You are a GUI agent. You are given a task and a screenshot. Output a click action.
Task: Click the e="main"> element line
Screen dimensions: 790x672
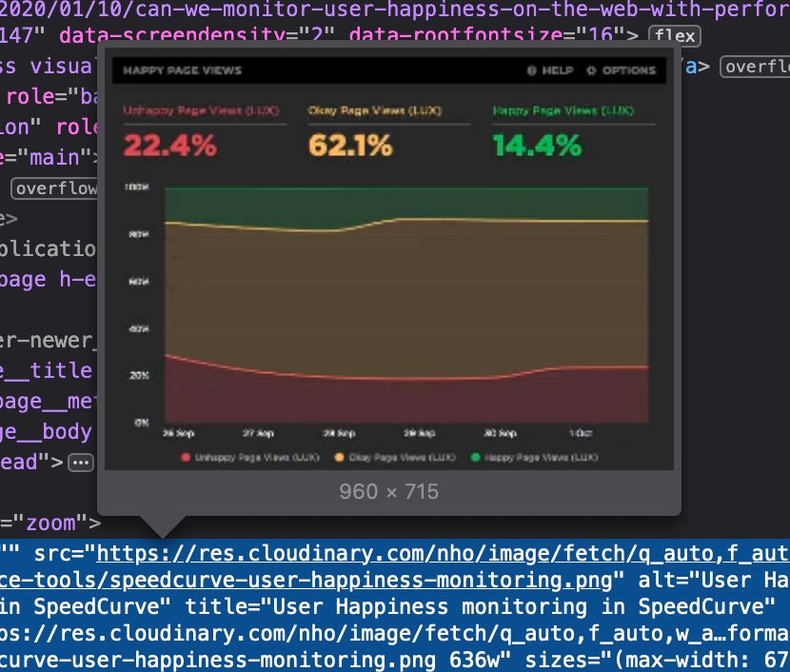[49, 158]
